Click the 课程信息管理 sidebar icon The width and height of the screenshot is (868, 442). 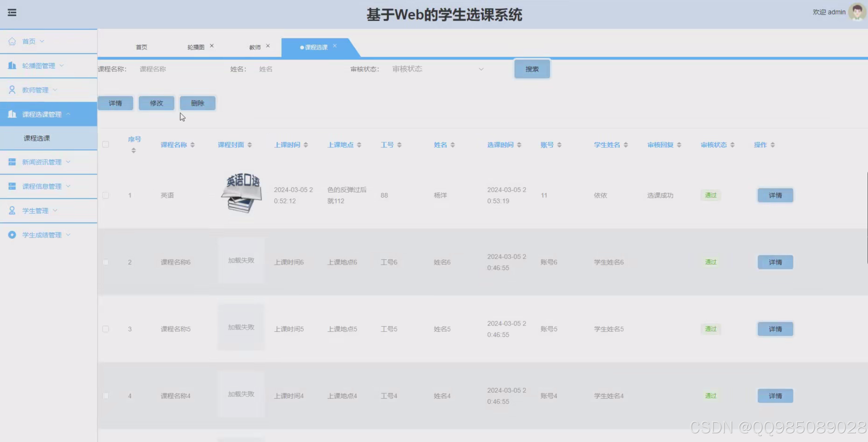tap(12, 186)
